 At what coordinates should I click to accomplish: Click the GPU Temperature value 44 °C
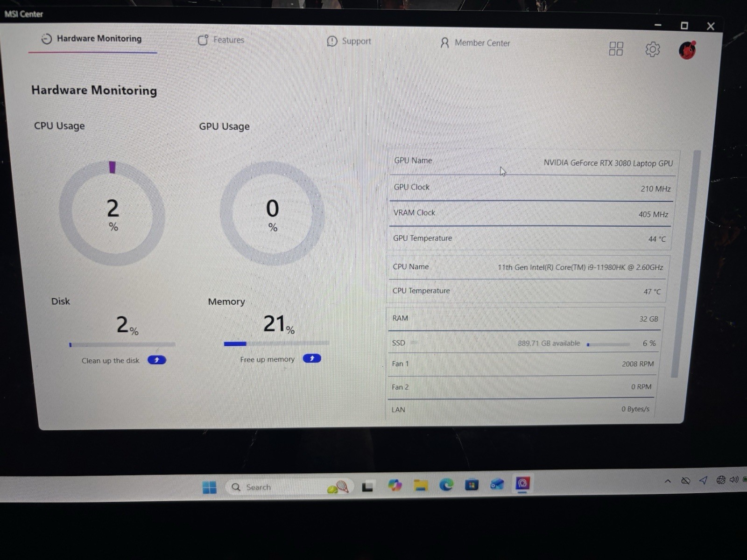click(657, 239)
